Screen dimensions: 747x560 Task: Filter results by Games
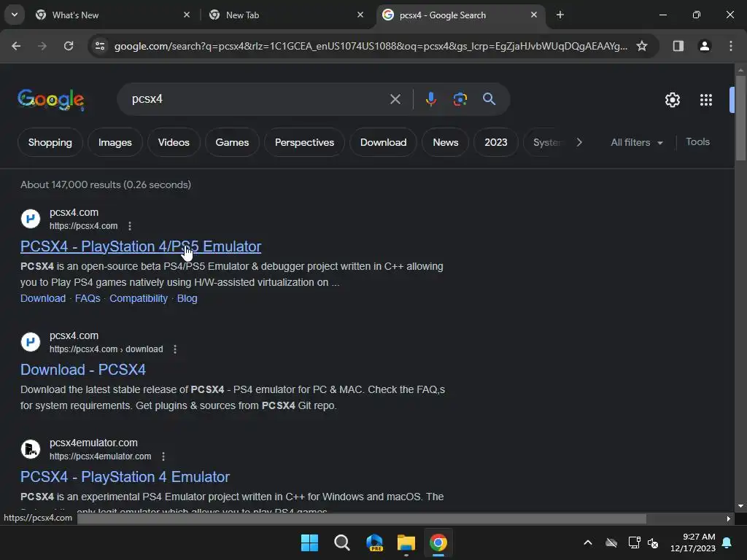[232, 142]
